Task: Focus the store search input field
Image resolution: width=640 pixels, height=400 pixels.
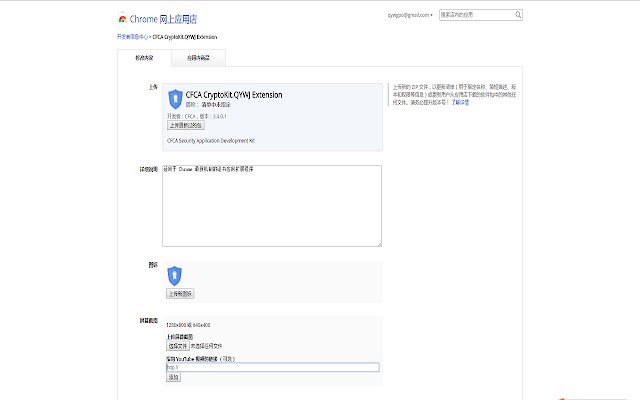Action: click(x=476, y=15)
